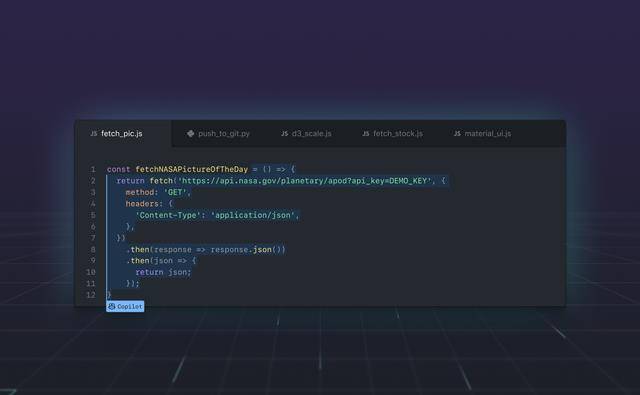This screenshot has width=640, height=395.
Task: Click the 'application/json' string
Action: tap(253, 215)
